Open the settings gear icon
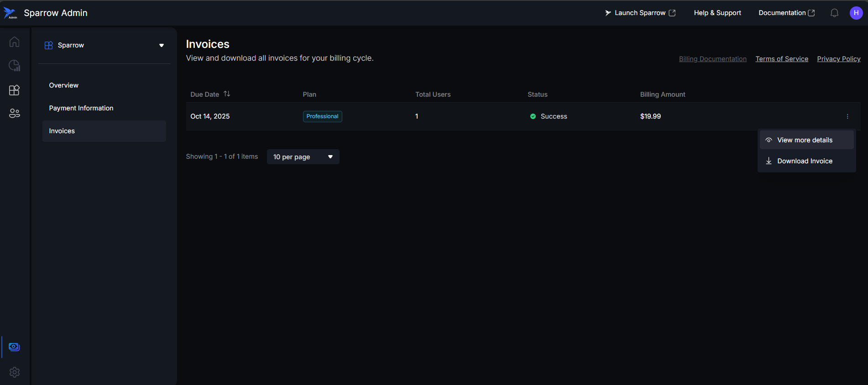The image size is (868, 385). (14, 372)
